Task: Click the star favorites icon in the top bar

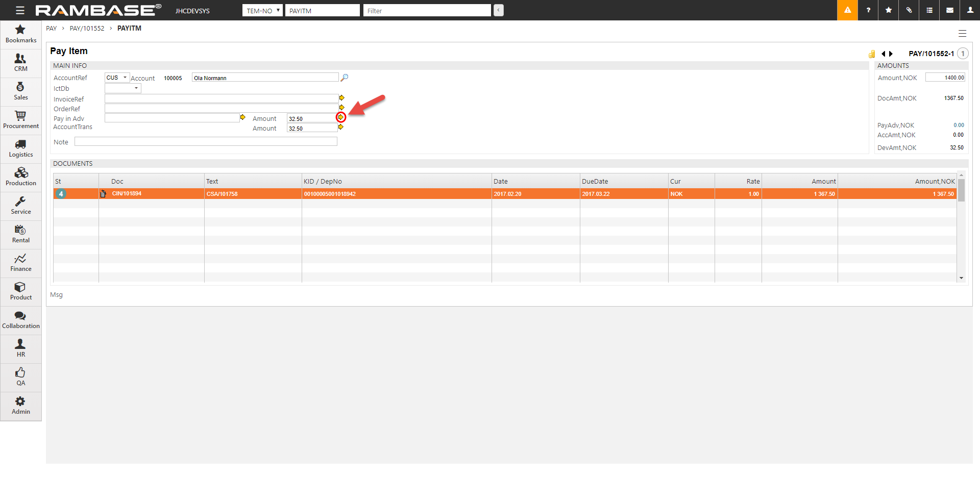Action: 889,10
